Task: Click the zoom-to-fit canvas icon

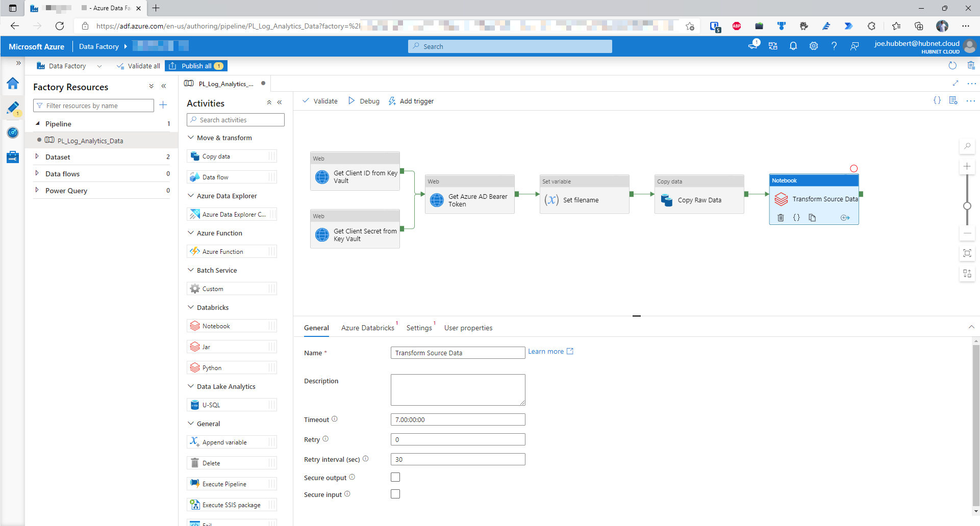Action: pos(967,253)
